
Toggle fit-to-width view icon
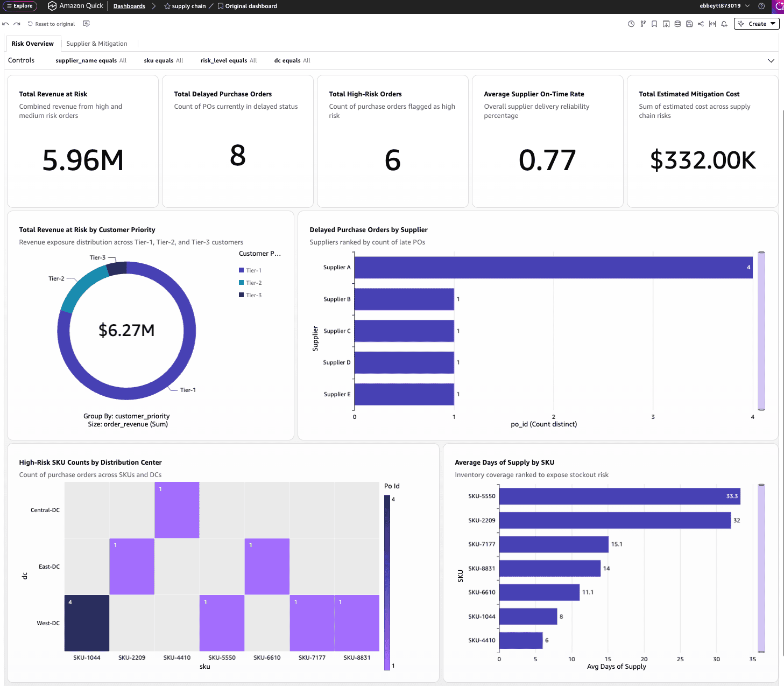tap(712, 24)
